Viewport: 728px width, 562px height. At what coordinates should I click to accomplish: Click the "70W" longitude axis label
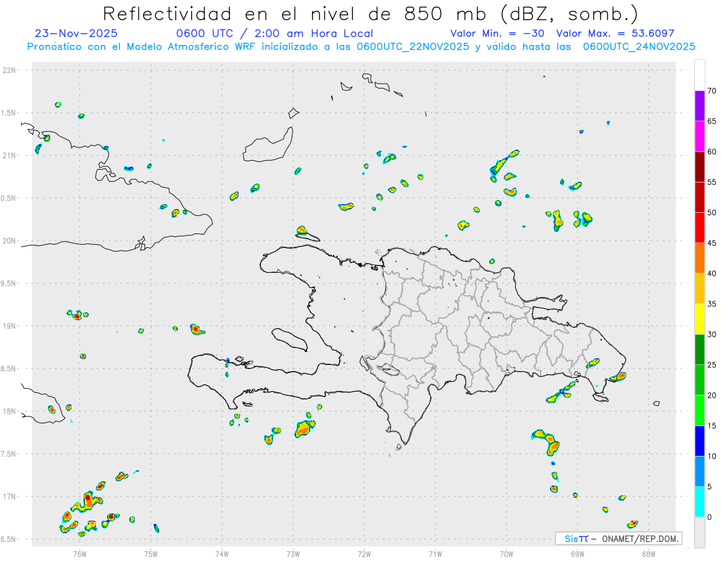pyautogui.click(x=507, y=554)
